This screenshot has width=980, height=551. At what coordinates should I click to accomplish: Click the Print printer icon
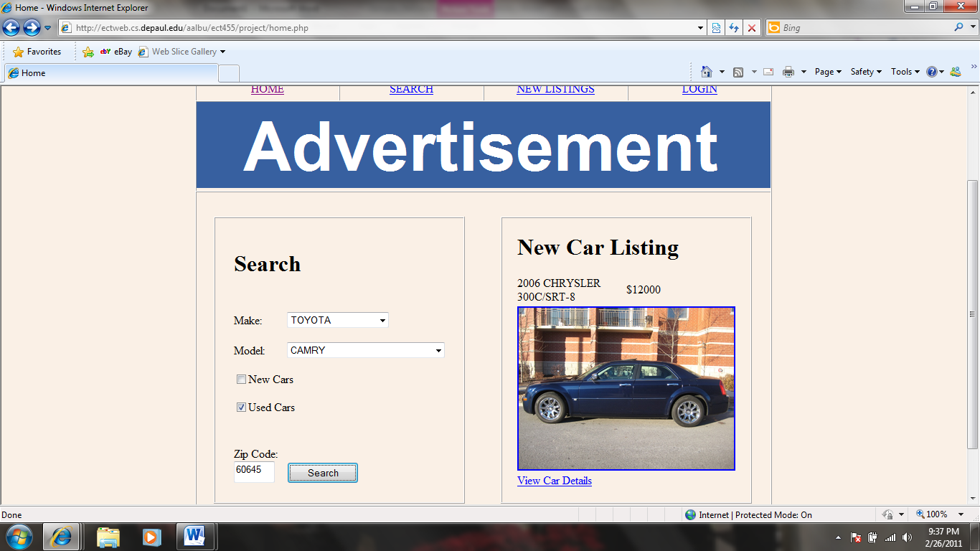point(788,72)
